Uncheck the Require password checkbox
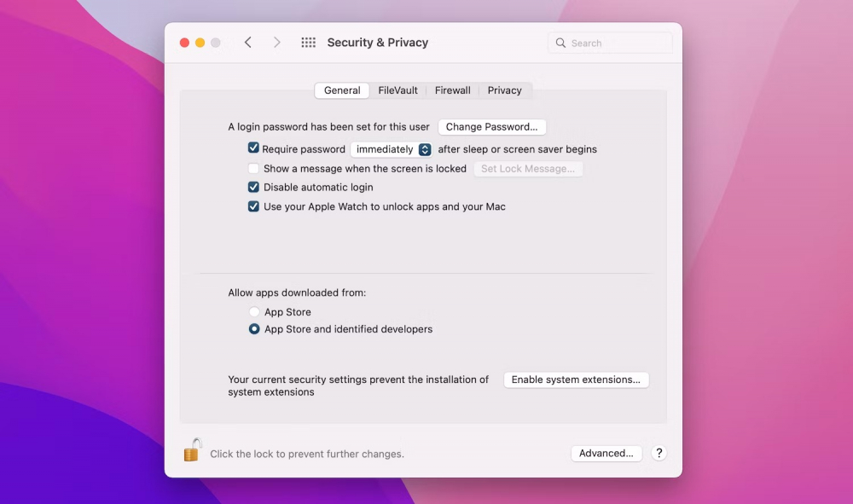The height and width of the screenshot is (504, 853). click(x=253, y=148)
